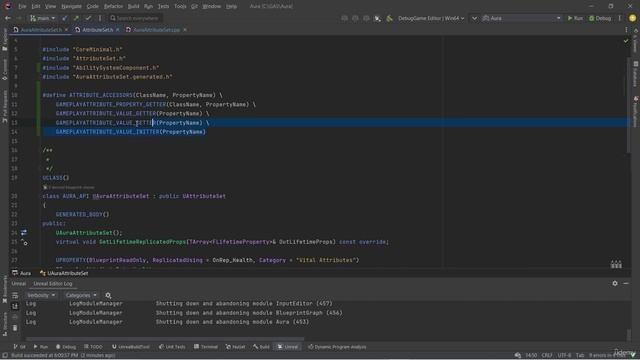Click the Update Project blue arrow icon

coord(64,18)
